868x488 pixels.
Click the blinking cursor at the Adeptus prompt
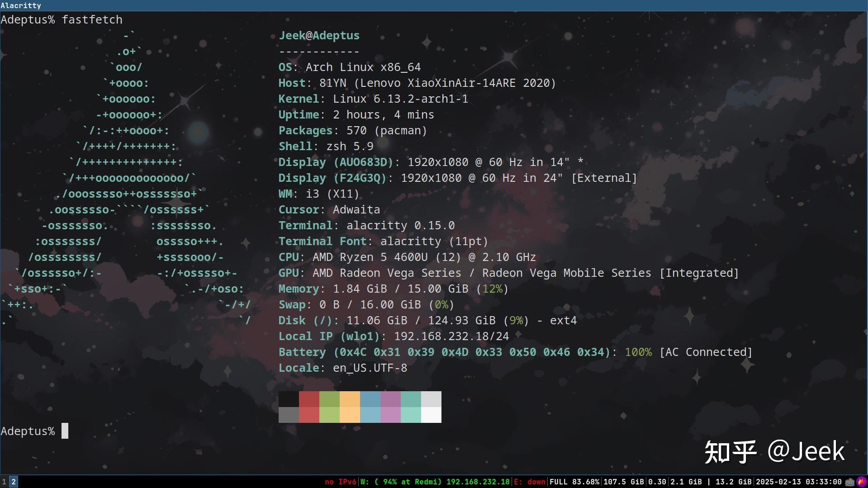64,431
